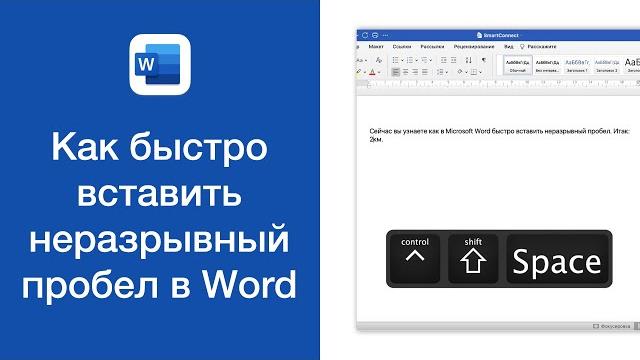Open the shading dropdown arrow
This screenshot has height=360, width=640.
pos(467,73)
